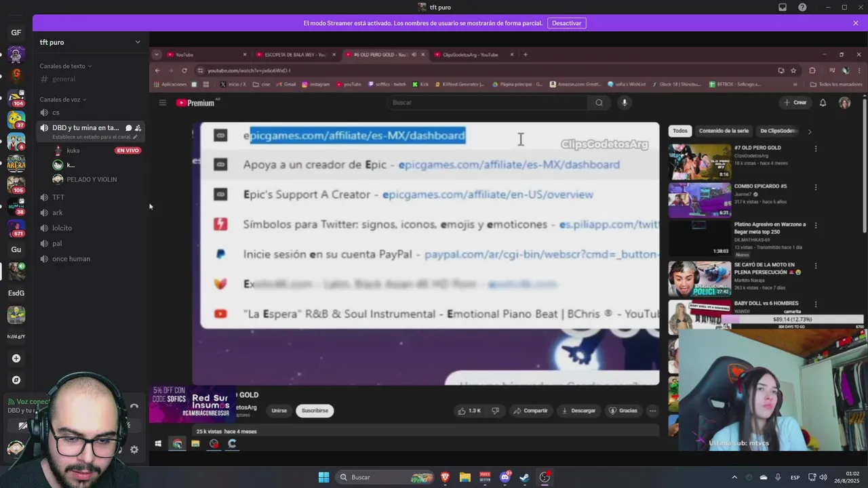Click the #7 OLD PERO GOLD video thumbnail
868x488 pixels.
699,161
